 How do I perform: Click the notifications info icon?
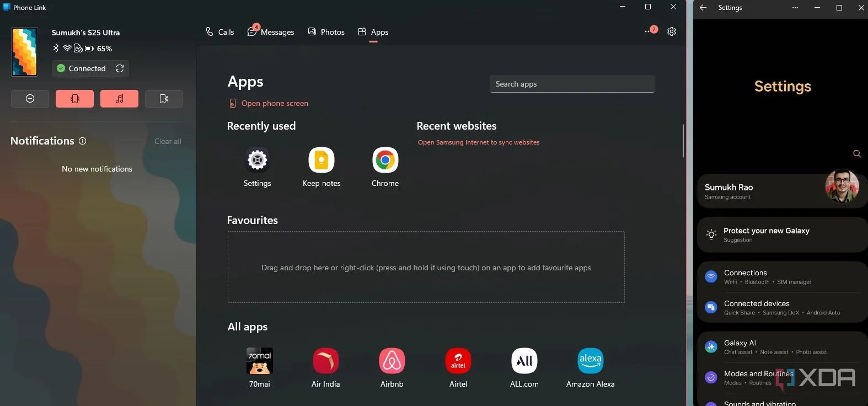[x=83, y=141]
